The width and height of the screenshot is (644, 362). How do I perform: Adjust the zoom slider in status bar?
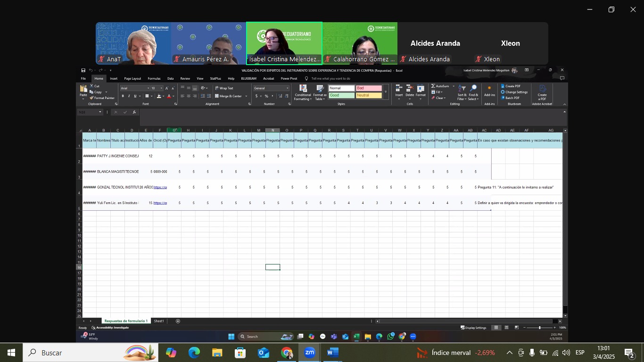[x=539, y=328]
